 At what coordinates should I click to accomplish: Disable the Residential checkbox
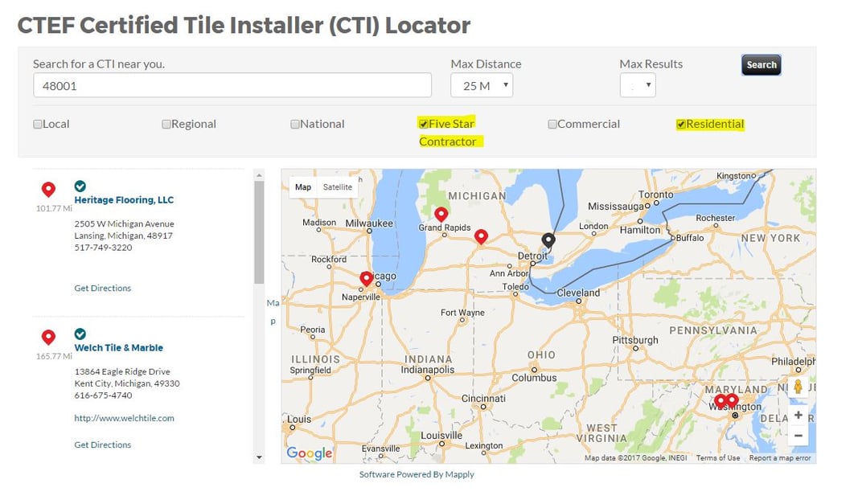(680, 123)
